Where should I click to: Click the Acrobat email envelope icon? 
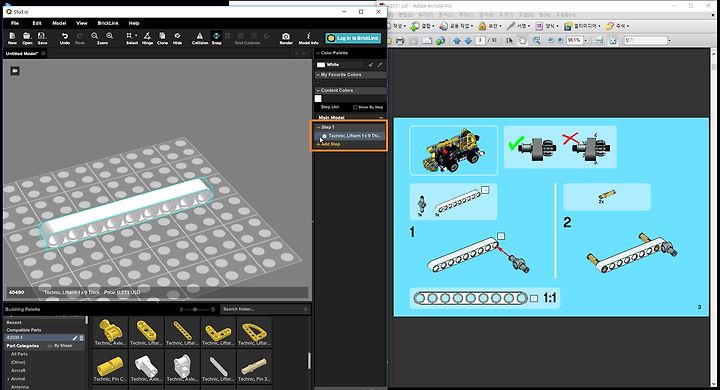(x=427, y=40)
